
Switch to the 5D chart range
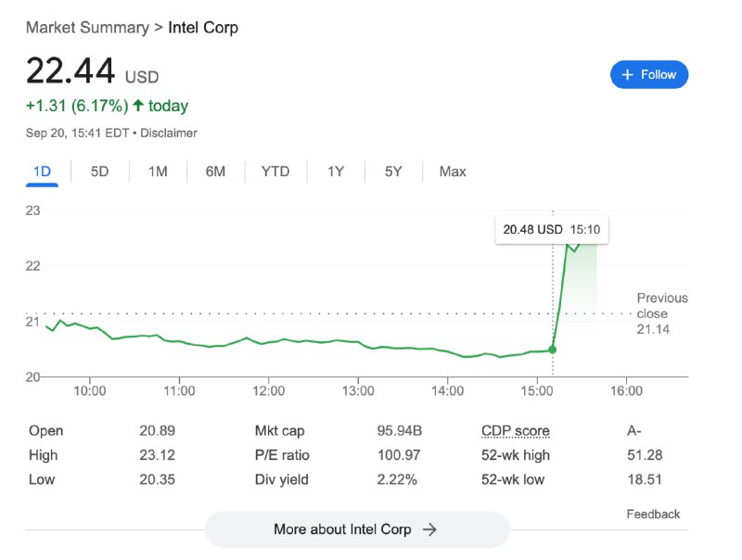click(99, 171)
